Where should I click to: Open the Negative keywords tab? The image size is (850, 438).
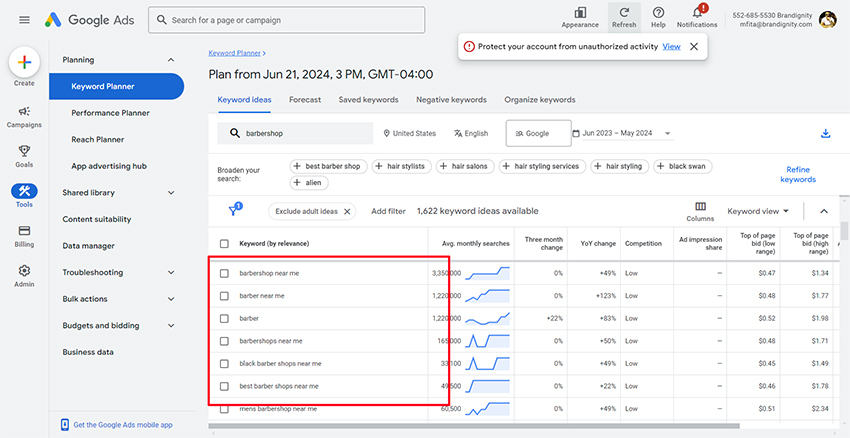tap(451, 100)
